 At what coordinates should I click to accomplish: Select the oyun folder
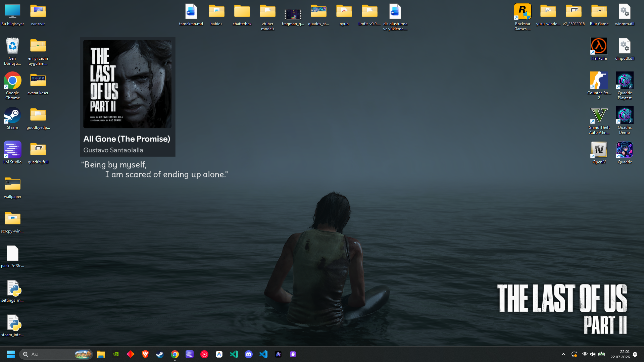pyautogui.click(x=344, y=15)
